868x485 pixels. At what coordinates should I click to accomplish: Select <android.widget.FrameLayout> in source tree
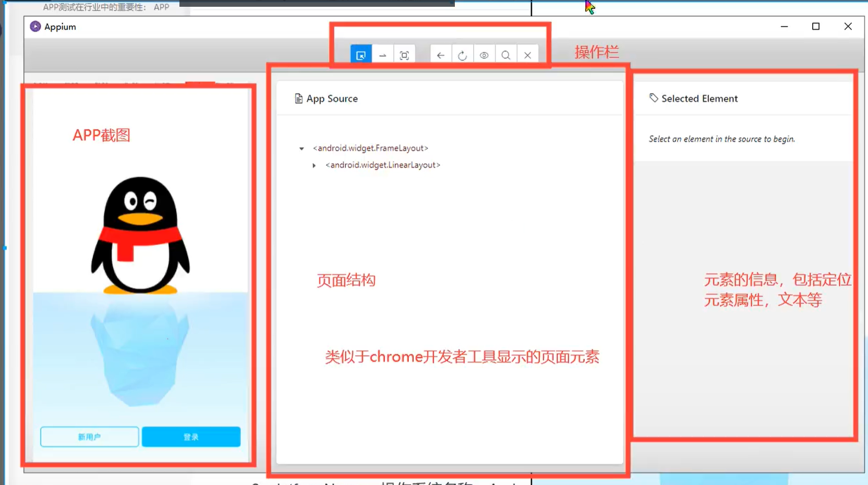pos(371,148)
